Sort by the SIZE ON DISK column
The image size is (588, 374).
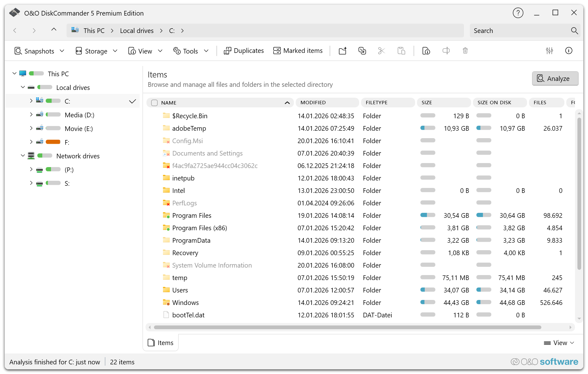(494, 103)
